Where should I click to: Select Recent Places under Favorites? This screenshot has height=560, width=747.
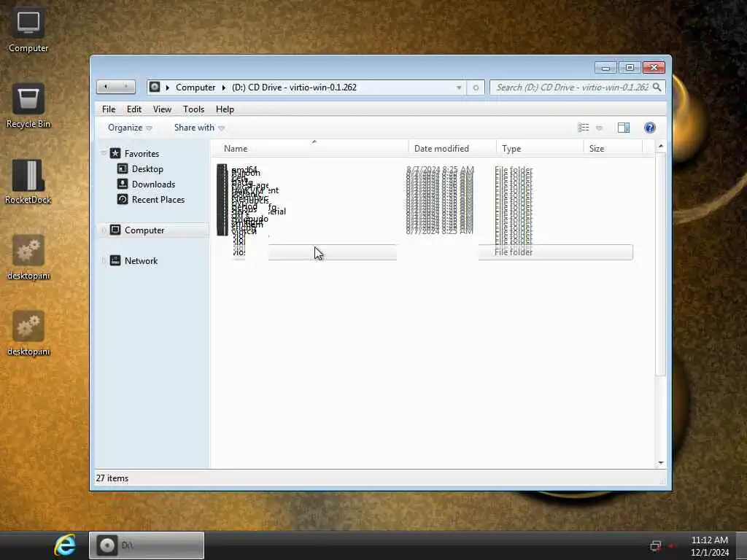[x=158, y=200]
